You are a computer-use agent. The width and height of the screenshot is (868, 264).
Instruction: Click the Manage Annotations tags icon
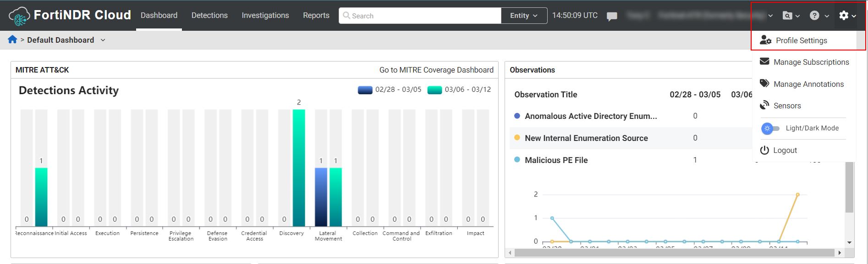(x=764, y=84)
